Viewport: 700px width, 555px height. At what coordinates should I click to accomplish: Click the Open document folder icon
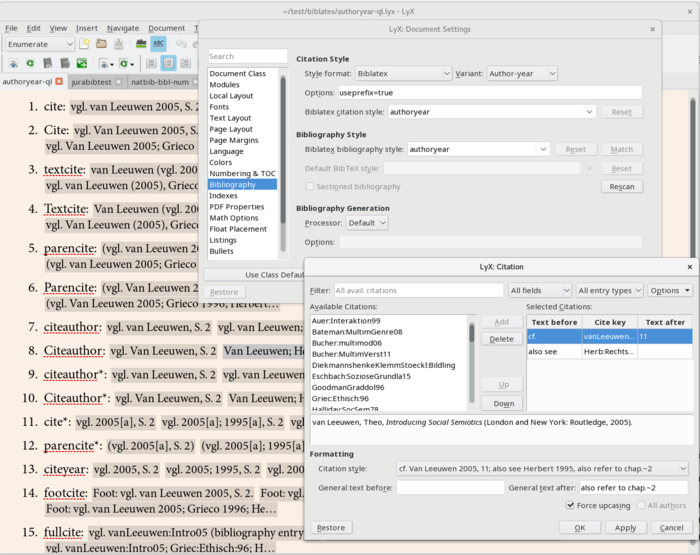[101, 44]
